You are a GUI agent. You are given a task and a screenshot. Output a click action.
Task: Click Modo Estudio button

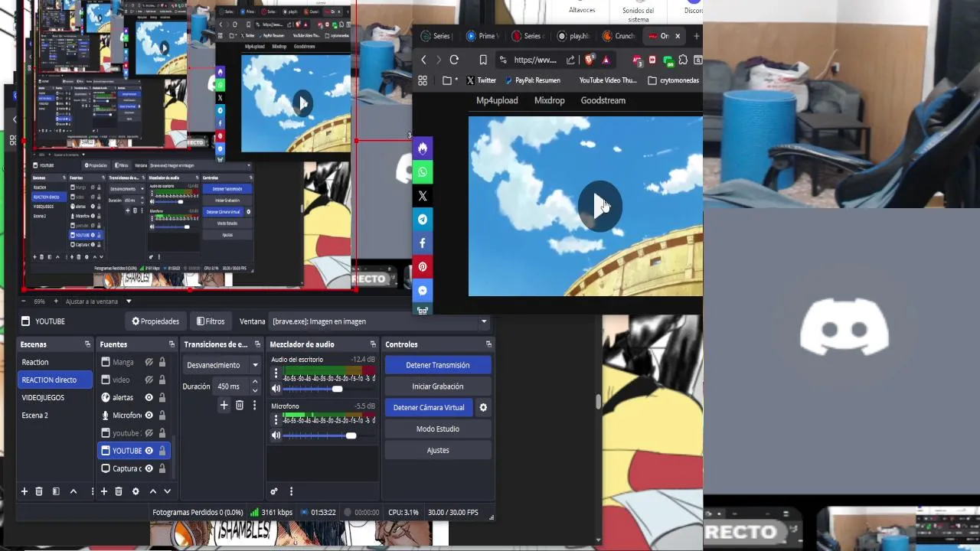pos(437,429)
